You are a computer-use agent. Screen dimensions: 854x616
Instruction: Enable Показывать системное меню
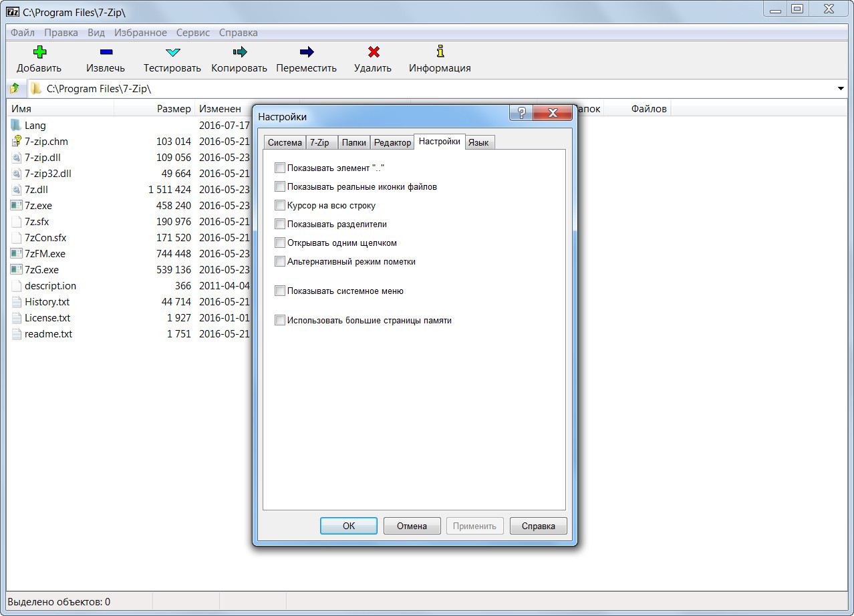point(280,291)
